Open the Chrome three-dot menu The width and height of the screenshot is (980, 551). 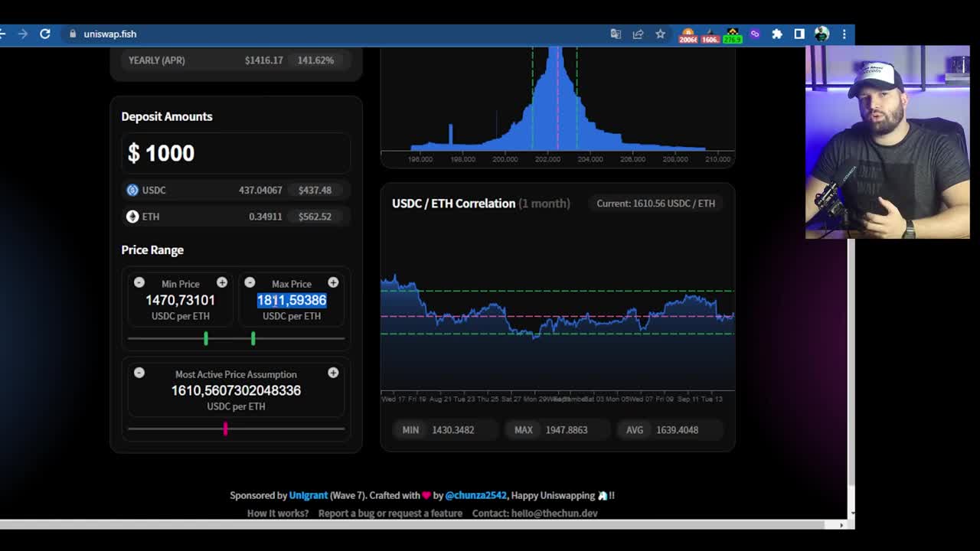(x=844, y=34)
